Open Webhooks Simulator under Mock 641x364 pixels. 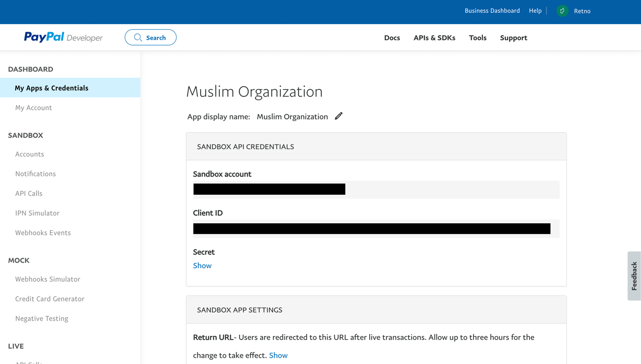pyautogui.click(x=47, y=279)
